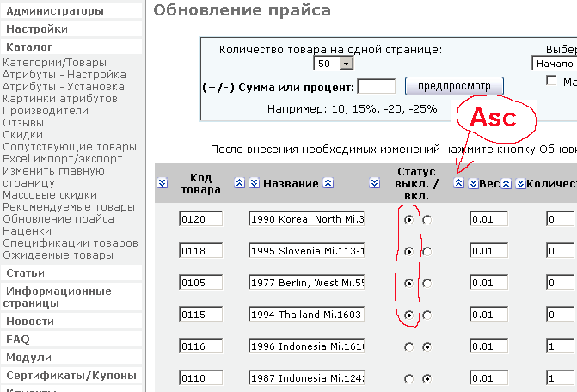
Task: Open the Модули menu section
Action: tap(71, 357)
